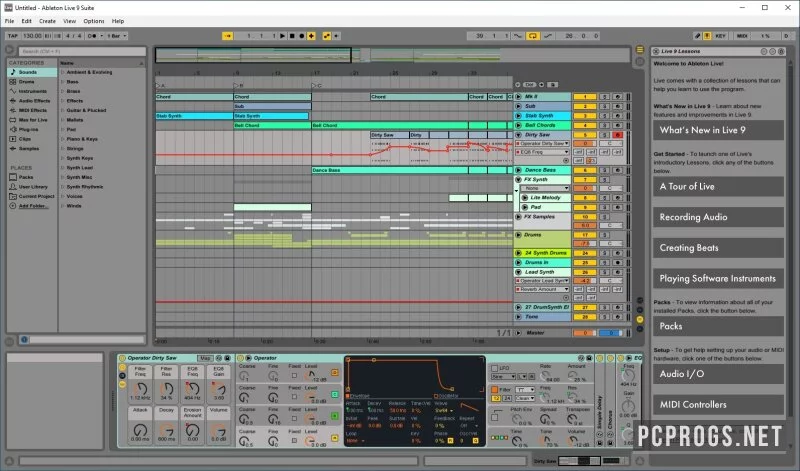Adjust Filter Freq knob in Operator Dirty Saw
Screen dimensions: 800x471
coord(141,389)
